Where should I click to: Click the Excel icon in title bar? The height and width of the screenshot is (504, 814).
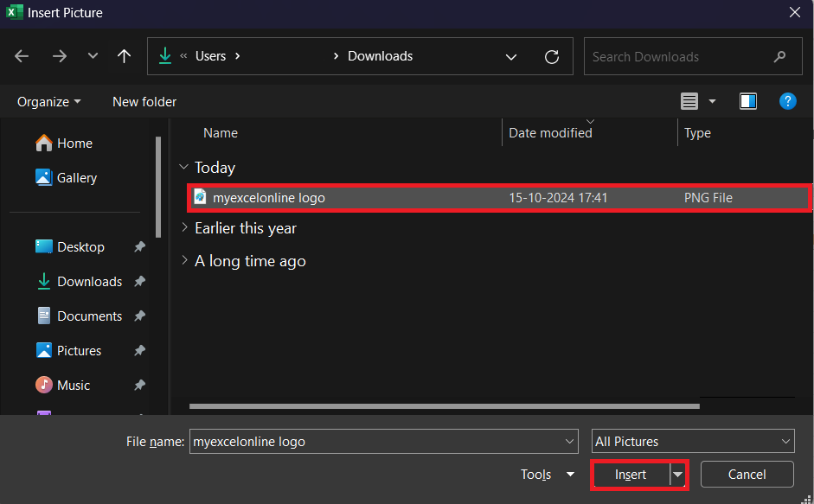click(14, 12)
